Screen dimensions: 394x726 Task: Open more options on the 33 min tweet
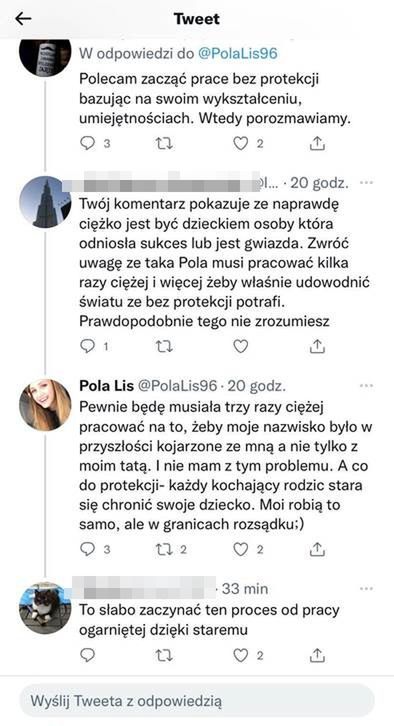(x=366, y=589)
